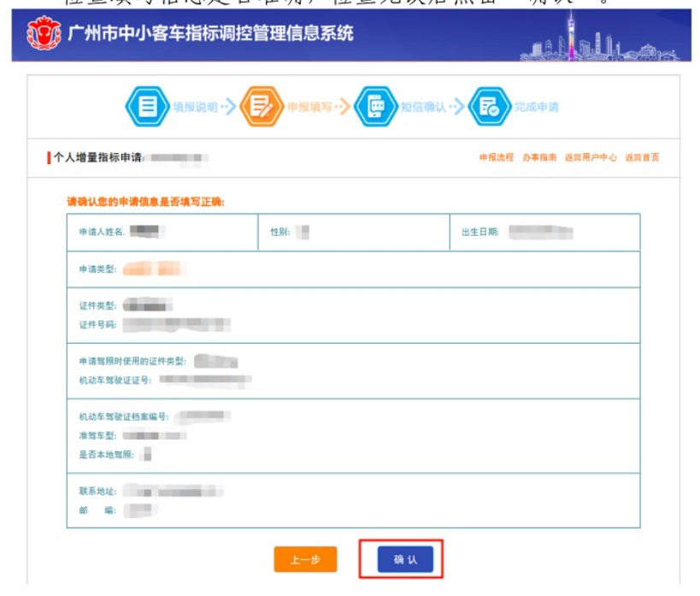Click the 上一步 button

pyautogui.click(x=306, y=559)
